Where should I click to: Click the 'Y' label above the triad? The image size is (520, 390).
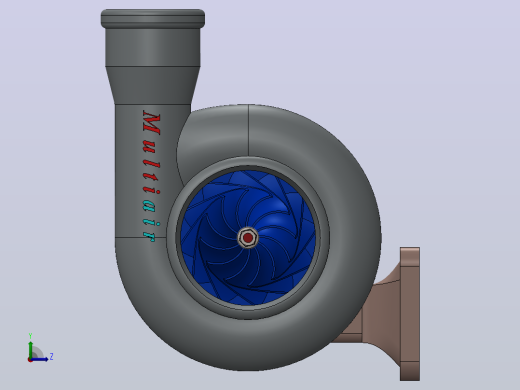tap(30, 336)
